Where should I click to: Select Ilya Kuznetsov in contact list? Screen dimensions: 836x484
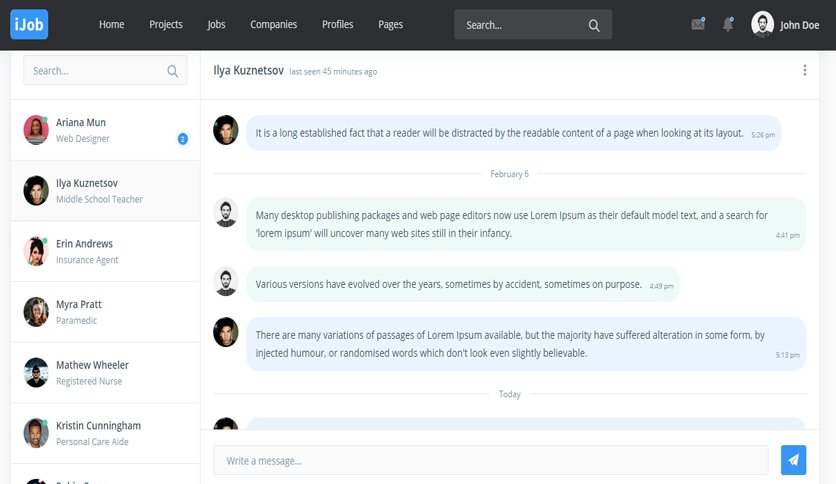[x=106, y=191]
